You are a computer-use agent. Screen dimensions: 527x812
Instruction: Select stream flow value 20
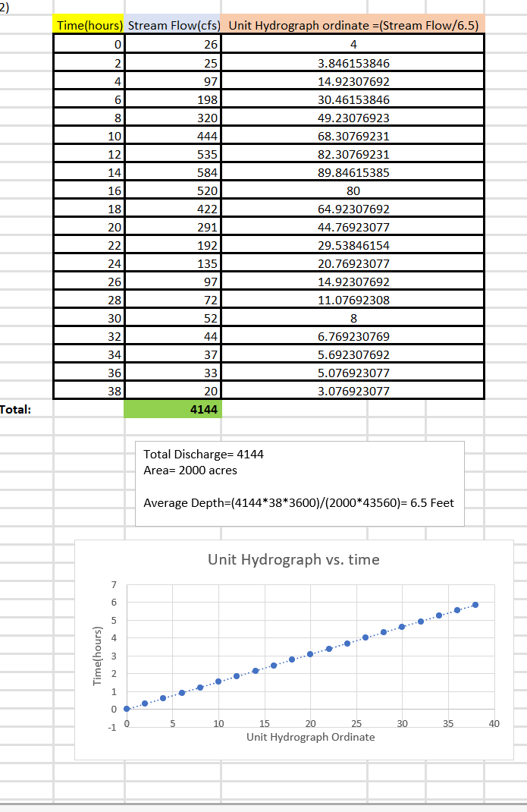coord(173,391)
